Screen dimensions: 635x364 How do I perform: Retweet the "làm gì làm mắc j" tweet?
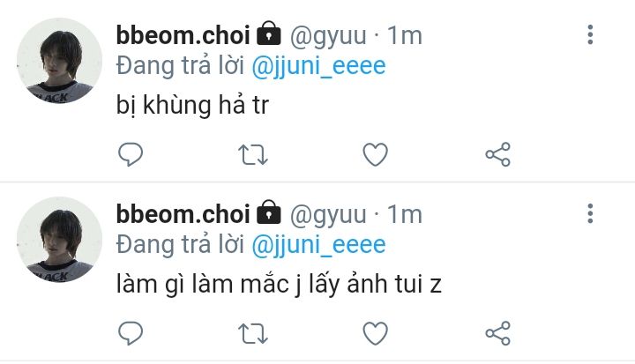(253, 334)
